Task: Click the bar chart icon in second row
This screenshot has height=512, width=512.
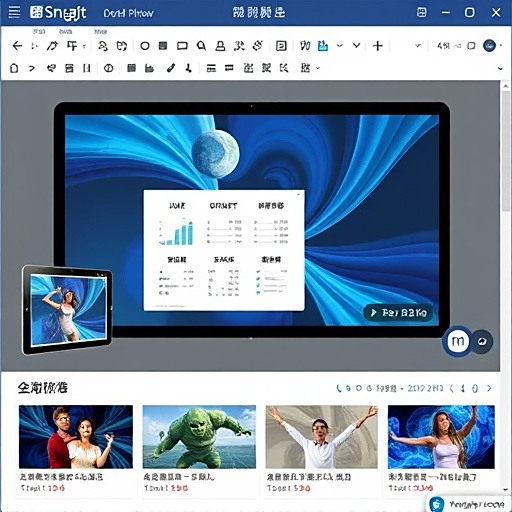Action: 149,68
